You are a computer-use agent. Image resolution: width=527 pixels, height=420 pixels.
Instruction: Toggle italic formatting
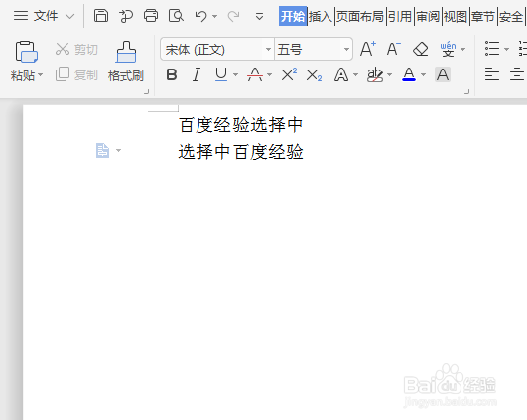(x=197, y=74)
